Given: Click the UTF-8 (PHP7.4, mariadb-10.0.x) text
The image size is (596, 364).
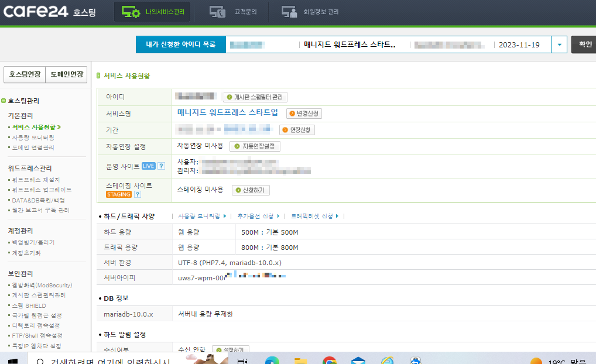Looking at the screenshot, I should [x=230, y=263].
